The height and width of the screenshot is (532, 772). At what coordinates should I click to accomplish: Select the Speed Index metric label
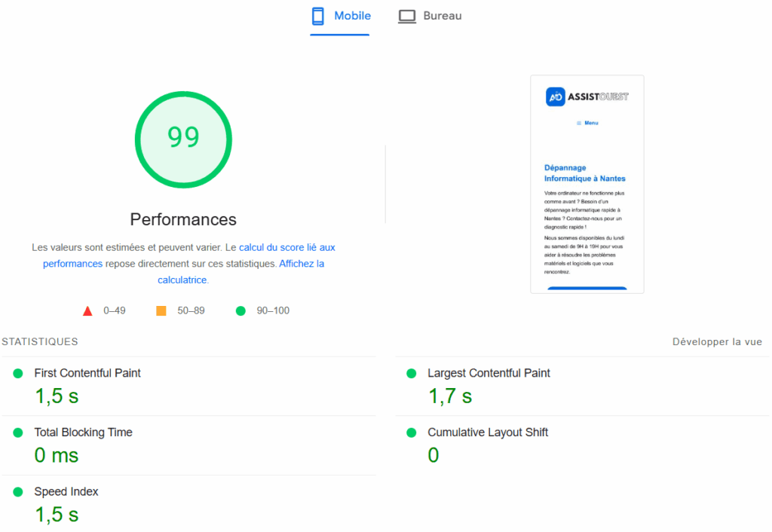click(66, 491)
